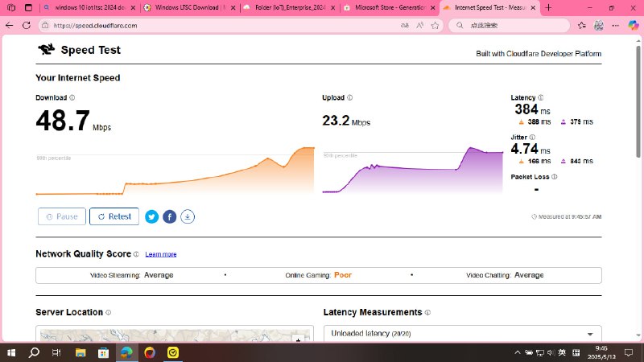644x362 pixels.
Task: Open Windows taskbar search
Action: click(x=34, y=352)
